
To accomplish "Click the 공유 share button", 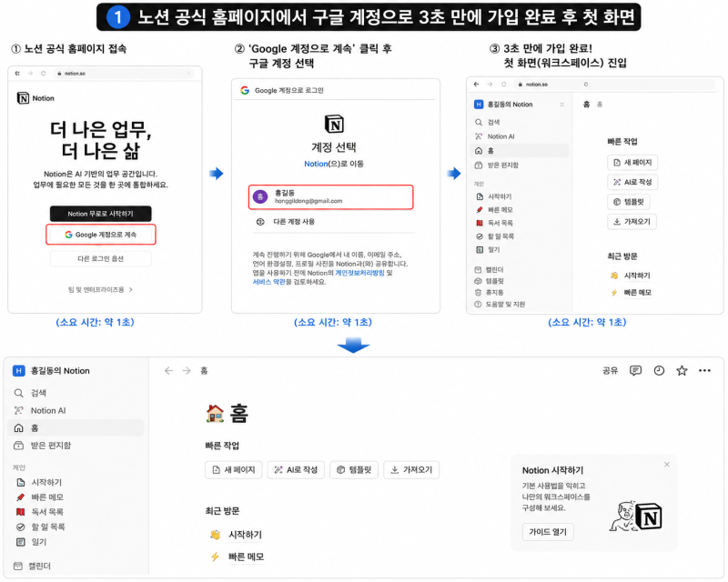I will [610, 371].
